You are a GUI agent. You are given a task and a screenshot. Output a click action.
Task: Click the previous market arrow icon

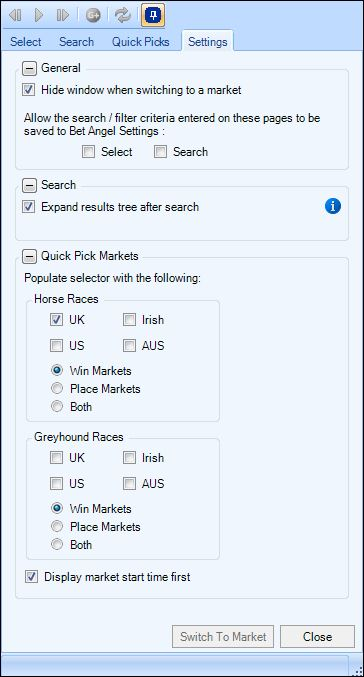[16, 16]
